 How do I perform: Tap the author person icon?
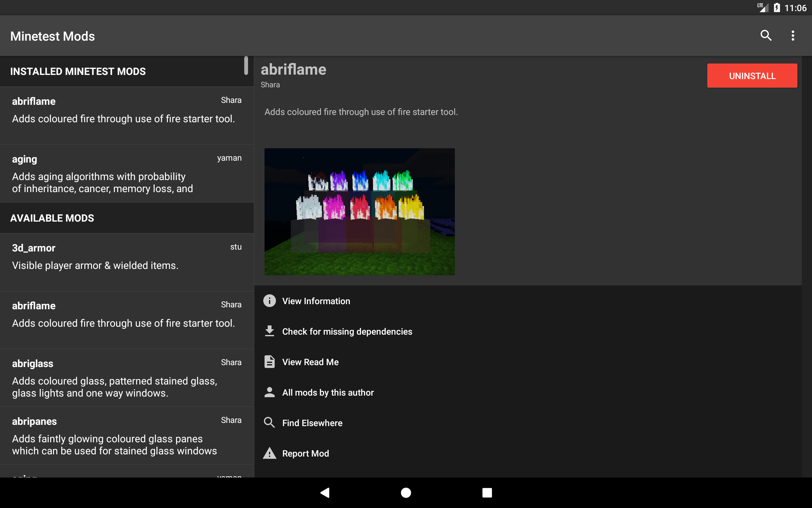269,392
